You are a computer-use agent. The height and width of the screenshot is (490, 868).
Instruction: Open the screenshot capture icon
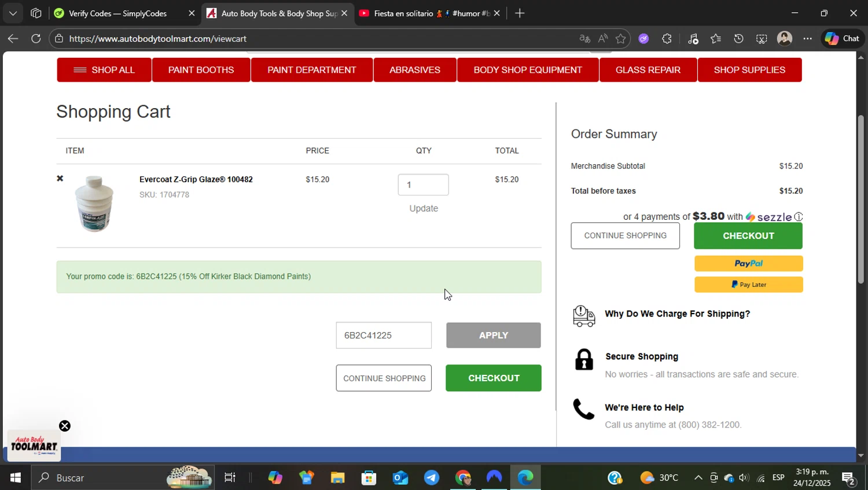(762, 39)
